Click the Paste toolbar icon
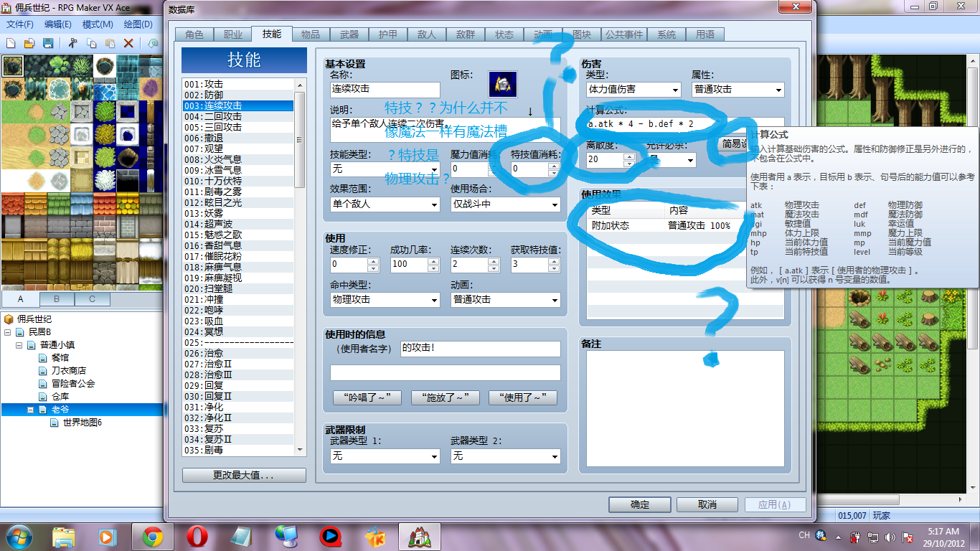Image resolution: width=980 pixels, height=551 pixels. point(110,43)
